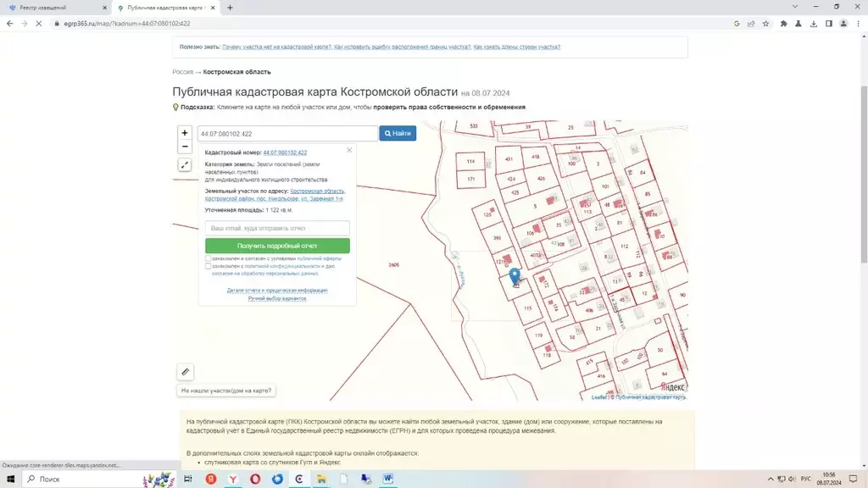
Task: Click the cadastral number search field
Action: tap(287, 134)
